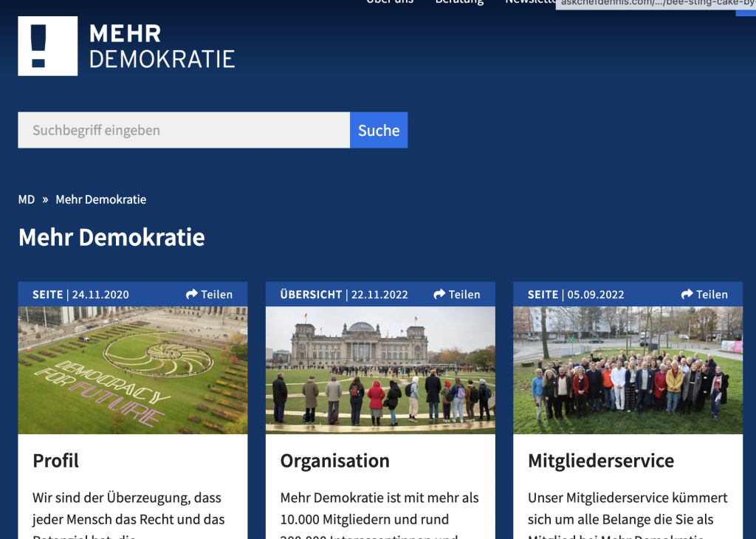The width and height of the screenshot is (756, 539).
Task: Focus the Suchbegriff eingeben search field
Action: pyautogui.click(x=184, y=130)
